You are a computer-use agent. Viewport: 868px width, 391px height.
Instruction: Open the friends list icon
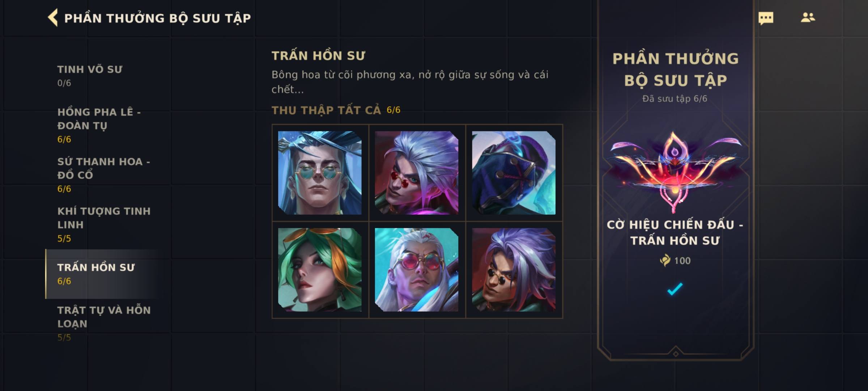click(808, 17)
